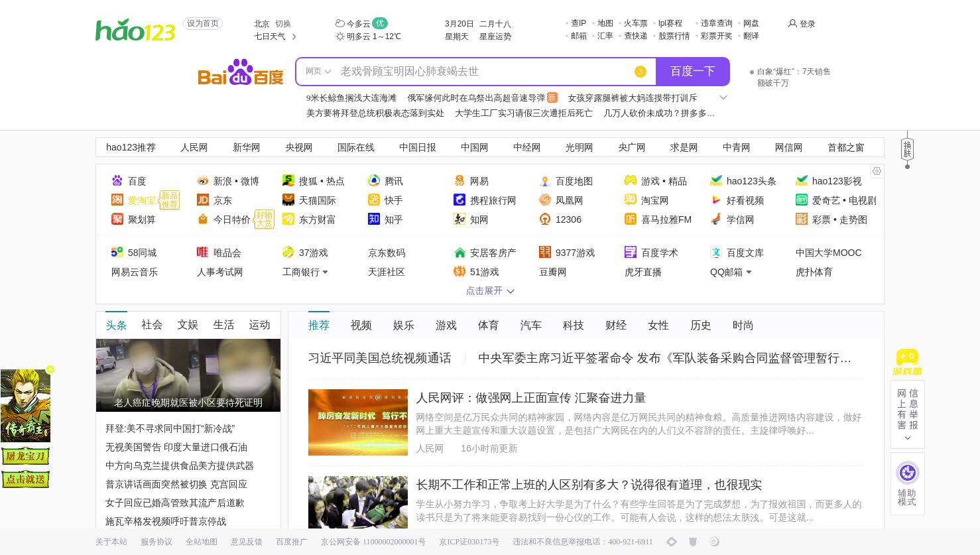Image resolution: width=980 pixels, height=555 pixels.
Task: Open 屠龙宝刀 game ad button
Action: (25, 456)
